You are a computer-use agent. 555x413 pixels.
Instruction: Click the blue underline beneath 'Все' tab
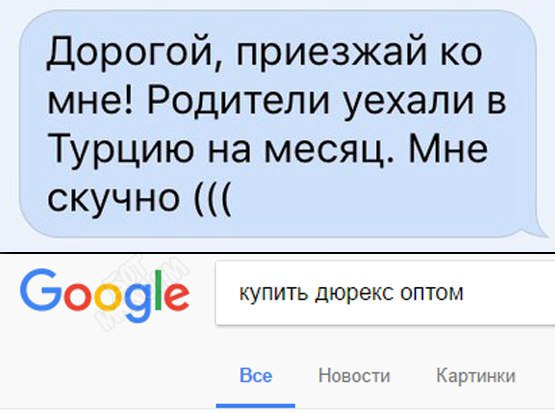click(x=256, y=406)
